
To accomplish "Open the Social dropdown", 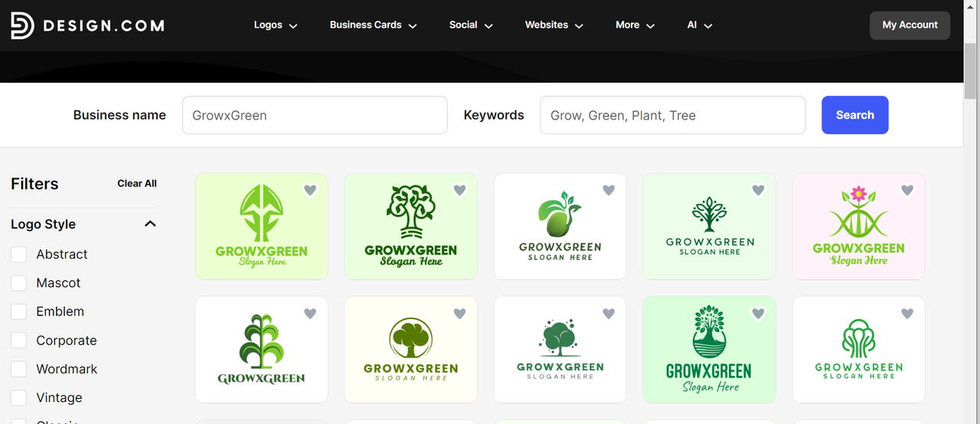I will click(x=470, y=25).
